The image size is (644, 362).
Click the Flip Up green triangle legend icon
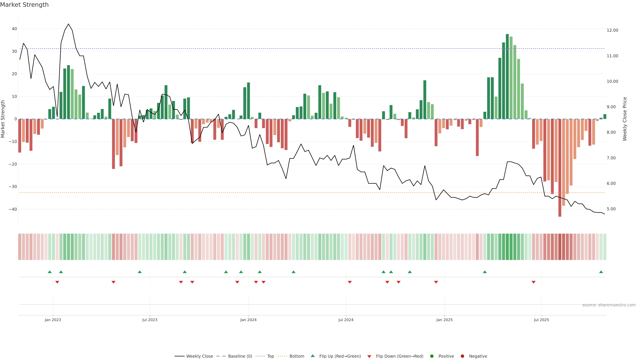coord(312,356)
